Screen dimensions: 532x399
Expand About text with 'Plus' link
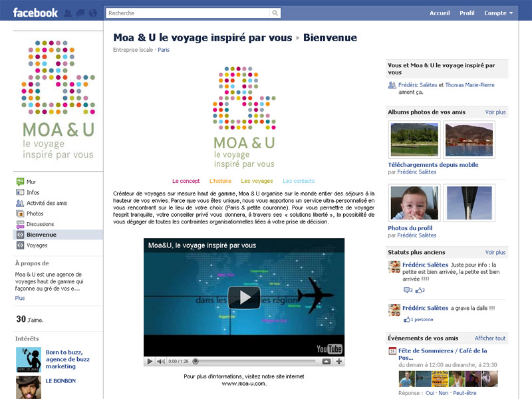click(20, 298)
